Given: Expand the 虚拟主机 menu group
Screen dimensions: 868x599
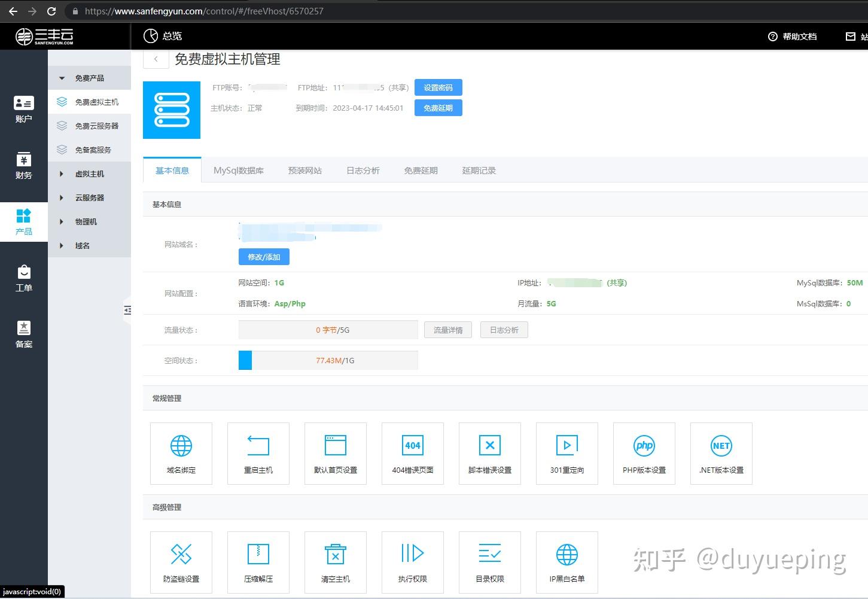Looking at the screenshot, I should click(90, 174).
